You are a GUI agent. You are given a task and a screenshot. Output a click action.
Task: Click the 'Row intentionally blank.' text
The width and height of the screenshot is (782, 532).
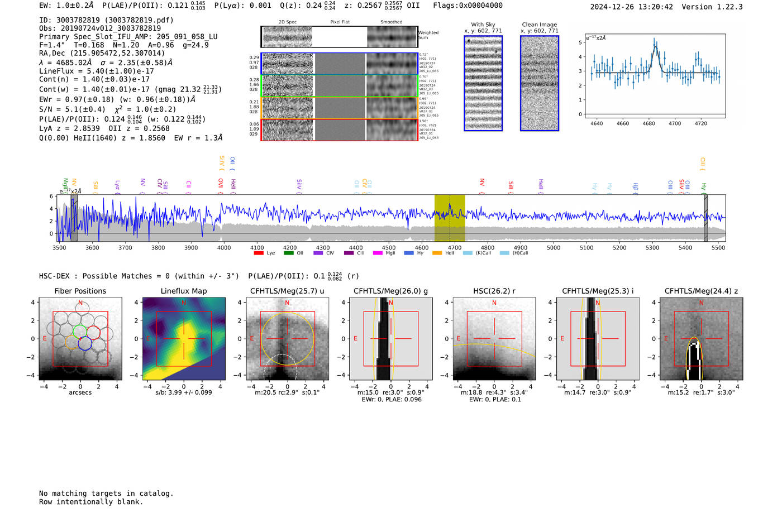click(x=91, y=502)
